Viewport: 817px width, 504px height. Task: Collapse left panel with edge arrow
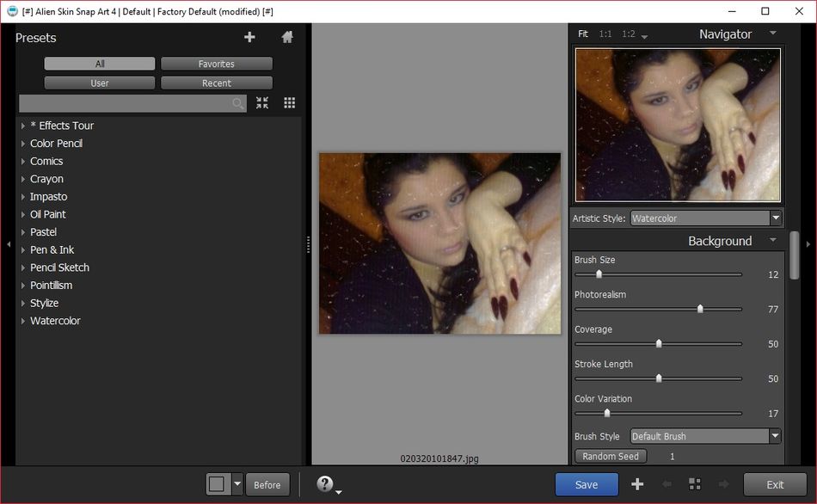point(9,244)
